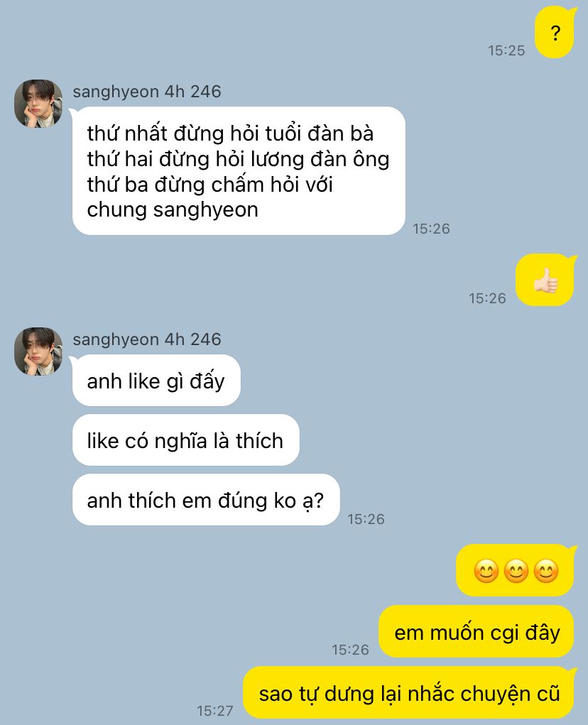Screen dimensions: 588x725
Task: Select 'like có nghĩa là thích' bubble
Action: [186, 440]
